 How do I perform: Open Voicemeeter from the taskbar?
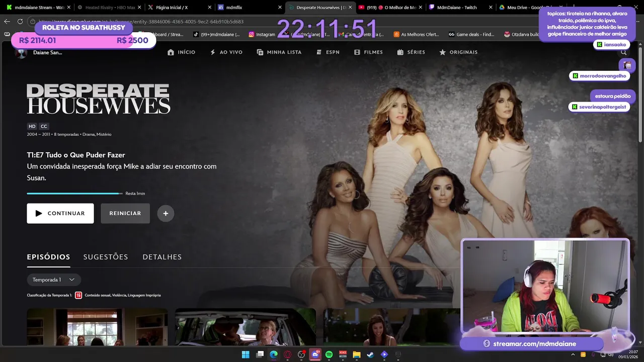[343, 354]
